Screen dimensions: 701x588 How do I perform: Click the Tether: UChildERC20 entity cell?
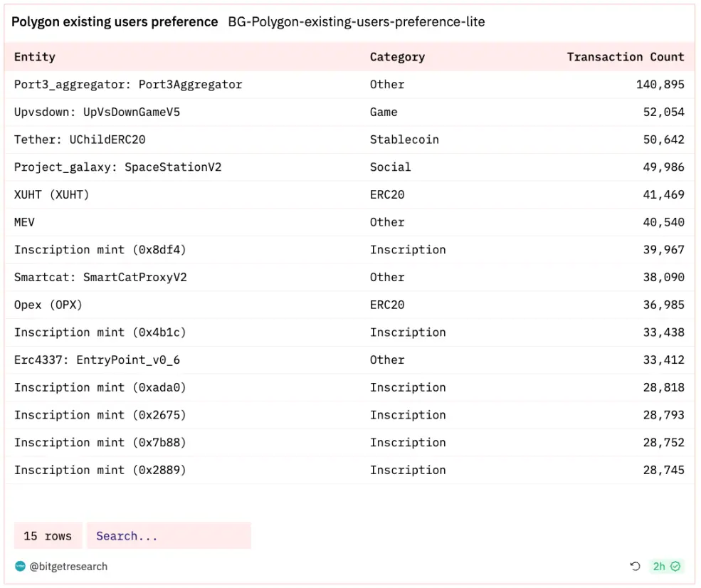coord(80,140)
